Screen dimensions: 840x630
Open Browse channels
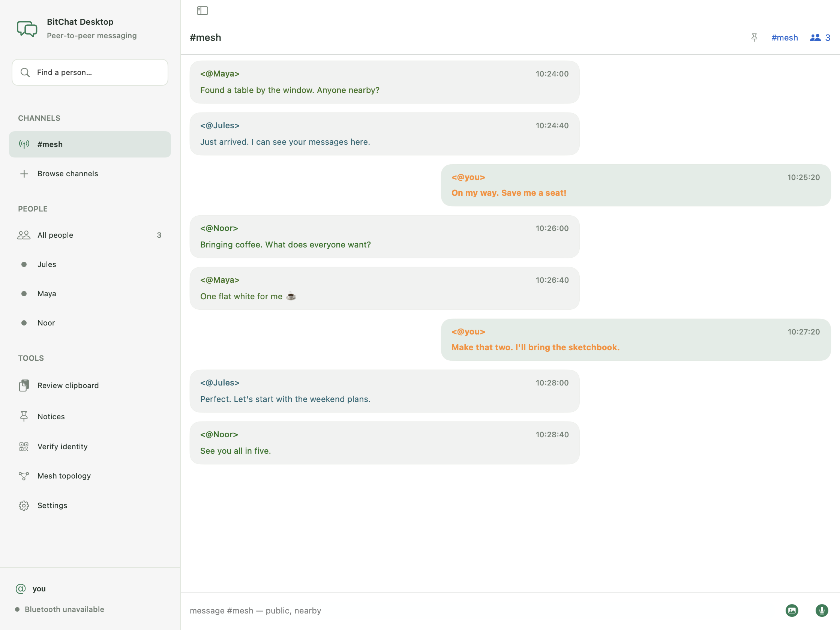pos(90,174)
